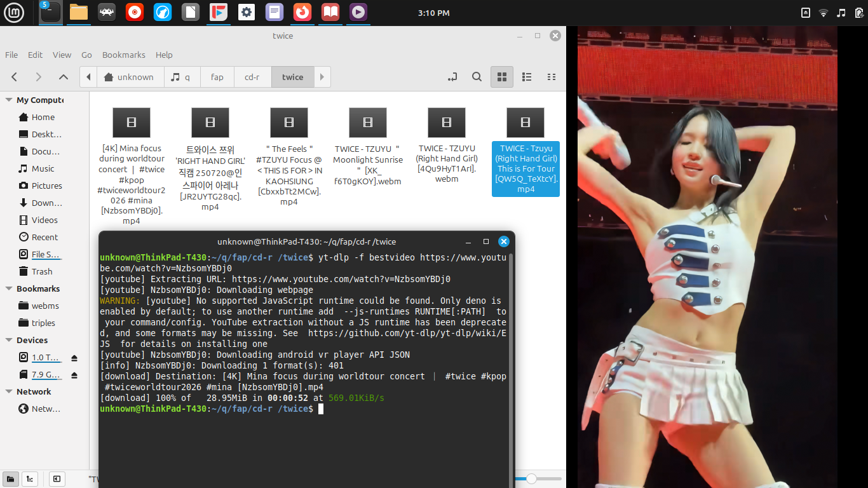Toggle the location entry path icon

(x=452, y=77)
